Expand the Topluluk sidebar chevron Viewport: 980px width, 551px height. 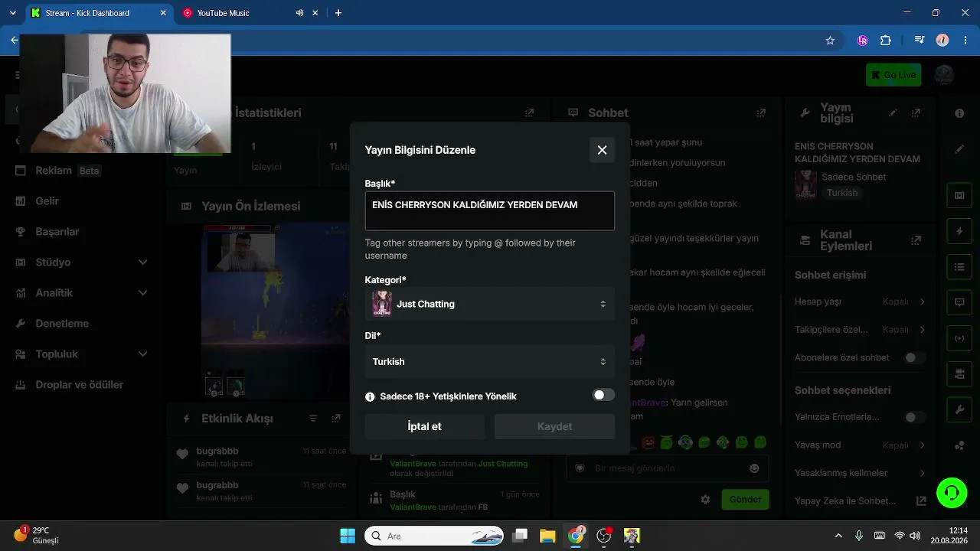click(x=142, y=354)
